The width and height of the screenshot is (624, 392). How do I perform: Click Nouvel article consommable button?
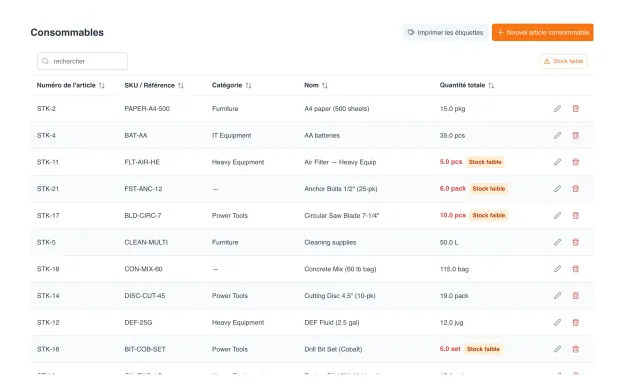pos(543,33)
